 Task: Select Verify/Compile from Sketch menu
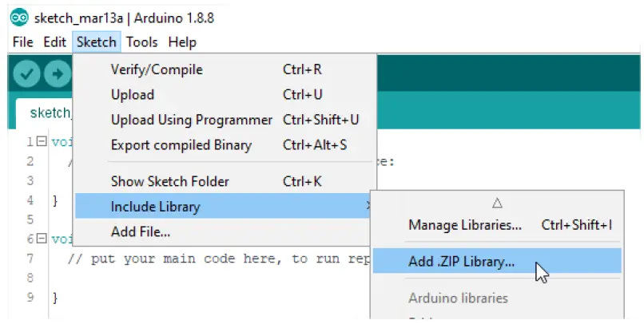157,69
